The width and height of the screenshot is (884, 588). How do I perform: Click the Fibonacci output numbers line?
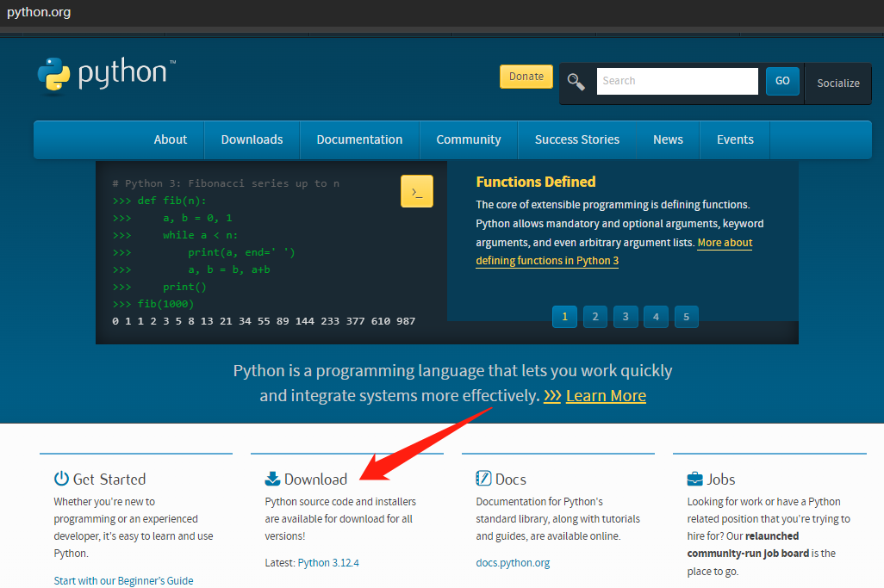(264, 321)
